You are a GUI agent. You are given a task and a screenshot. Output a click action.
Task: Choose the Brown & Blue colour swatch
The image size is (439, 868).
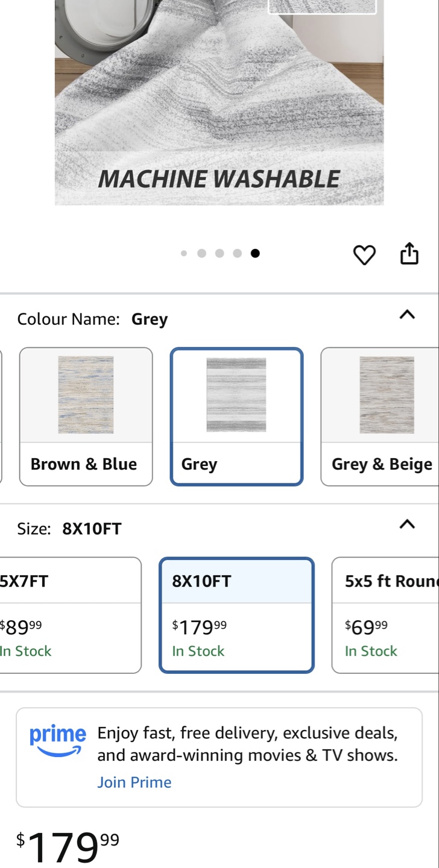pyautogui.click(x=86, y=417)
